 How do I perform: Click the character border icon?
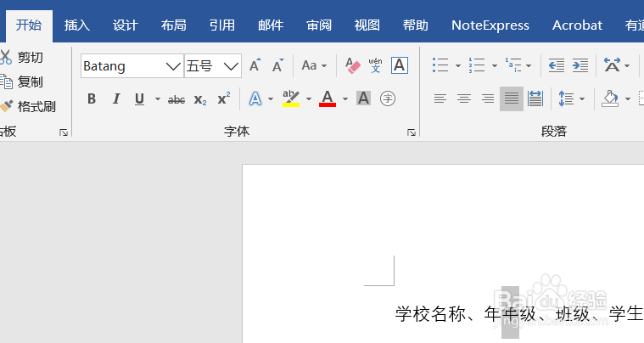click(x=400, y=65)
